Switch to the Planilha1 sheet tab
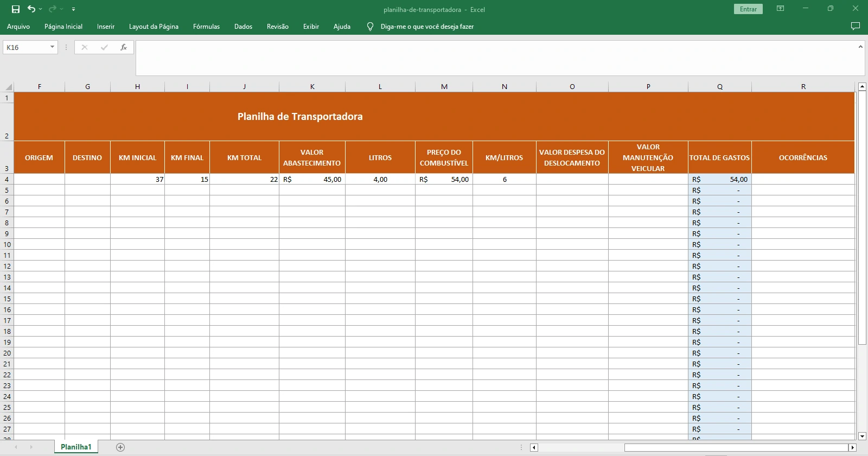 [x=76, y=447]
